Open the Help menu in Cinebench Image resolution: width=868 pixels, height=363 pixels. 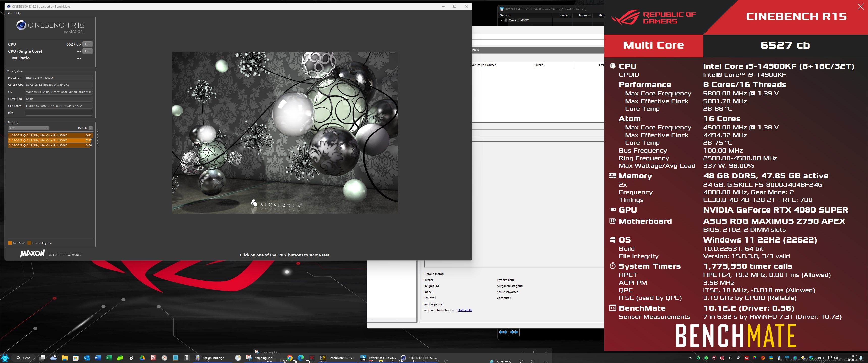pyautogui.click(x=17, y=13)
